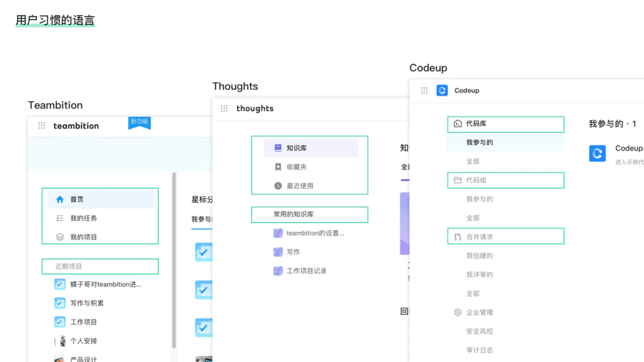
Task: Click the 企业管理 gear icon in Codeup
Action: pyautogui.click(x=458, y=312)
